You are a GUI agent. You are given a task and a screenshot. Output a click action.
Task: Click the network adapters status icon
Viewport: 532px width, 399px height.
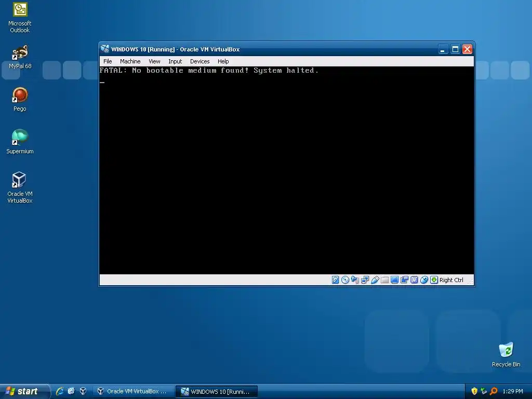pyautogui.click(x=365, y=280)
